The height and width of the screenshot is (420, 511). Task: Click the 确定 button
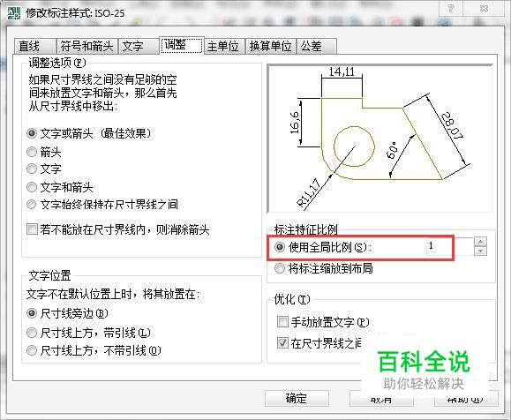[297, 398]
